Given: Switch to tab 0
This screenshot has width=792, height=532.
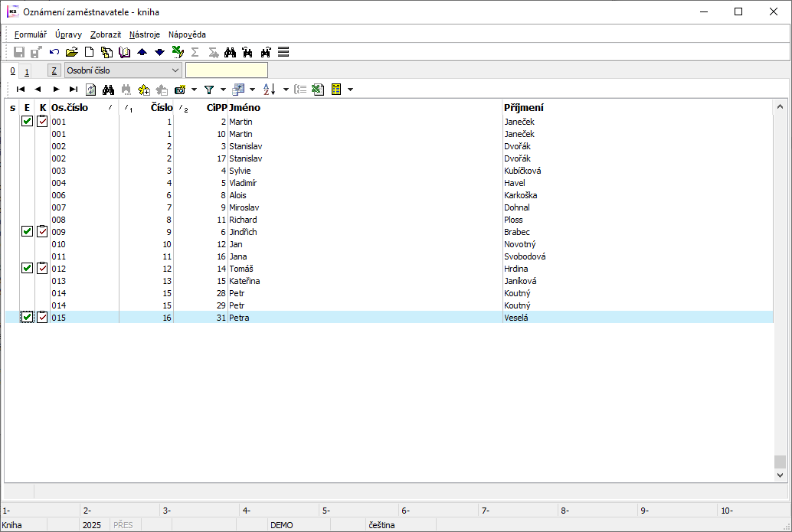Looking at the screenshot, I should click(x=12, y=70).
